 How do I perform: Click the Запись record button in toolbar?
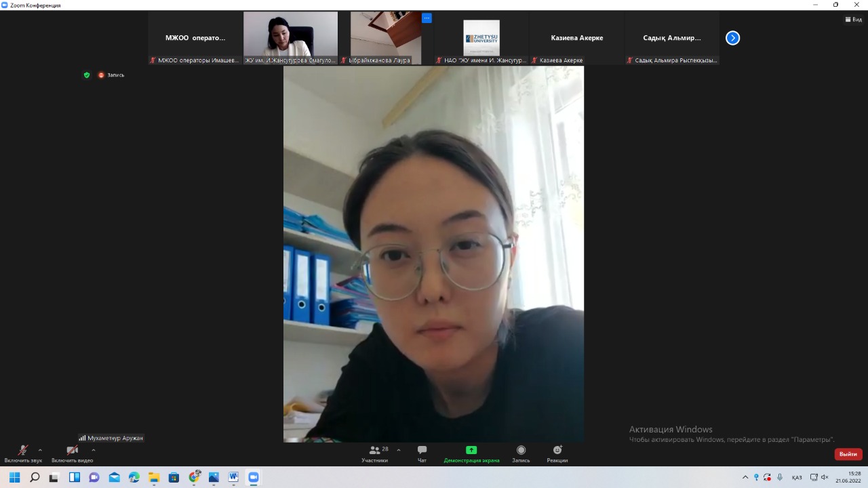point(521,453)
